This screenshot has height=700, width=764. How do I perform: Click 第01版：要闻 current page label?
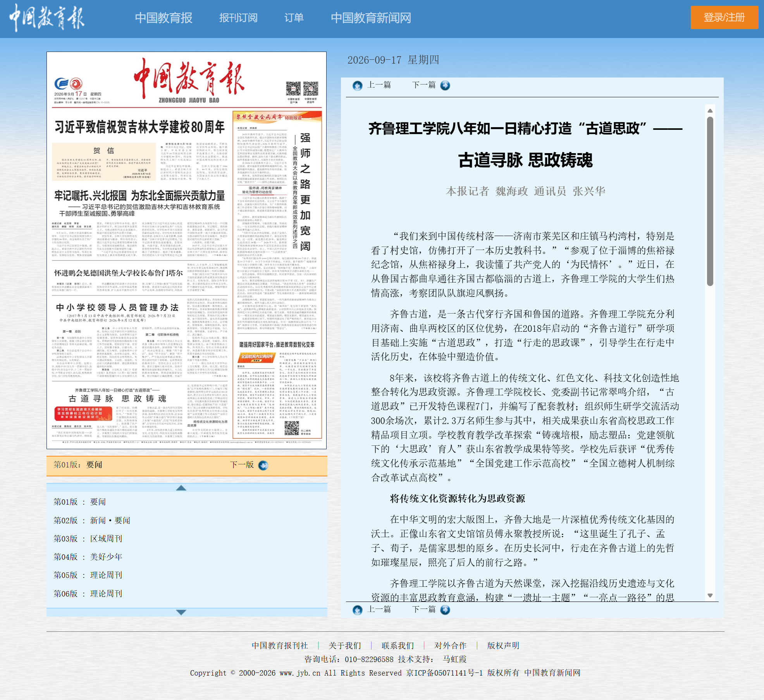click(78, 465)
